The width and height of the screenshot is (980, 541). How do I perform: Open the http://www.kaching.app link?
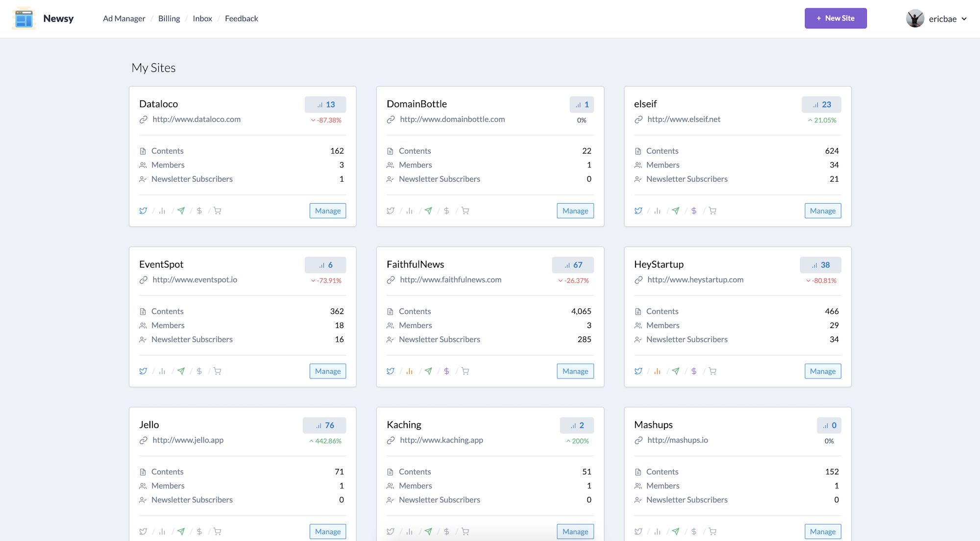(441, 440)
